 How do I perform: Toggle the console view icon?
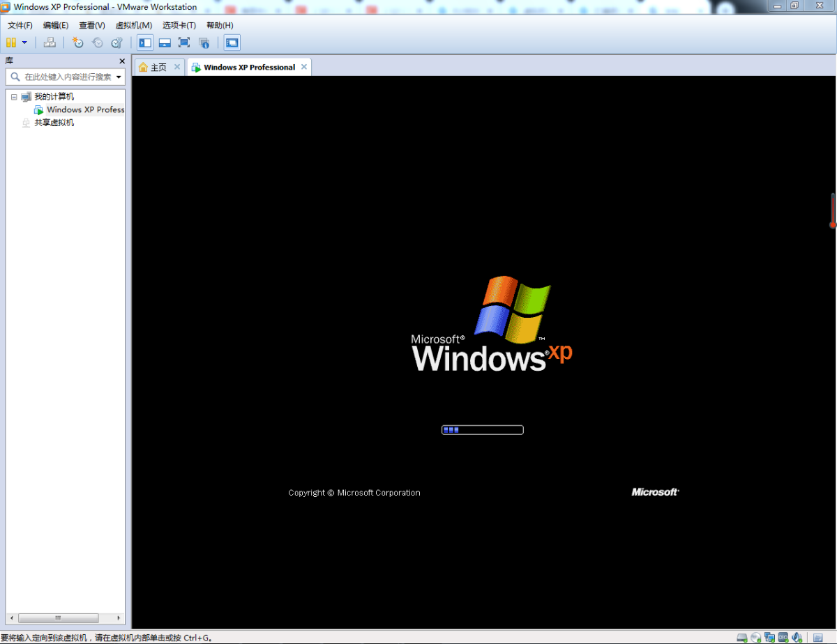pos(232,43)
